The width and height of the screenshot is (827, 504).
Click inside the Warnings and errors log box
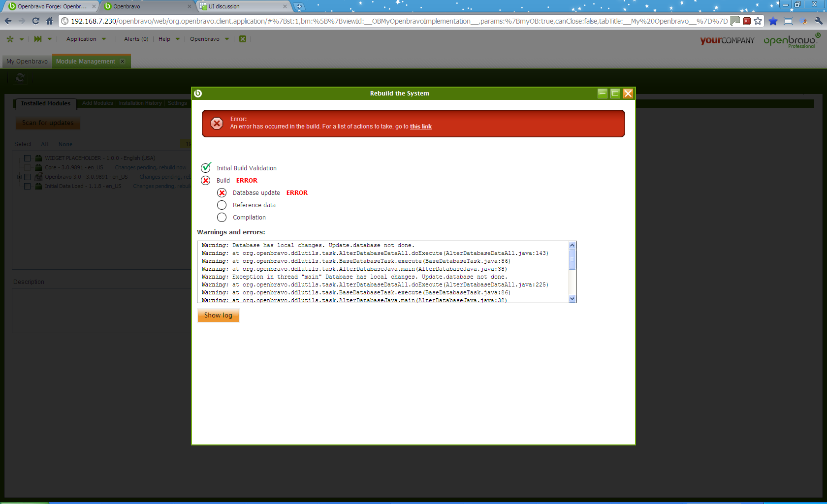pos(383,272)
